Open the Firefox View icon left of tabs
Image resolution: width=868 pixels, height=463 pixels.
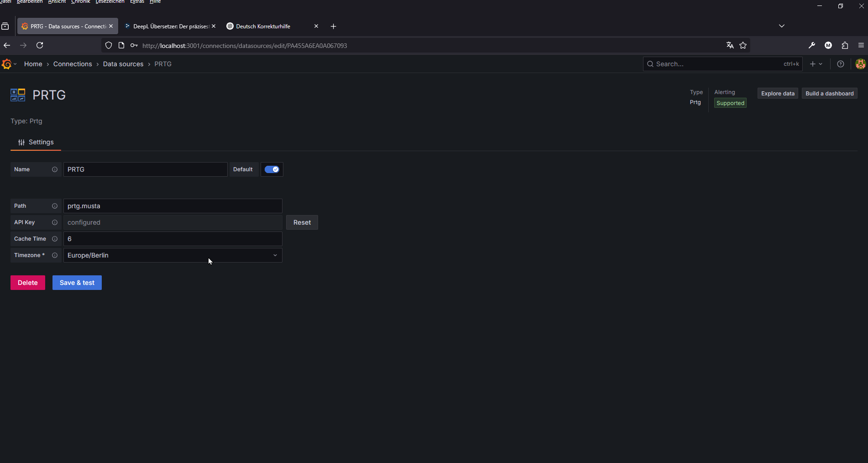pos(5,26)
